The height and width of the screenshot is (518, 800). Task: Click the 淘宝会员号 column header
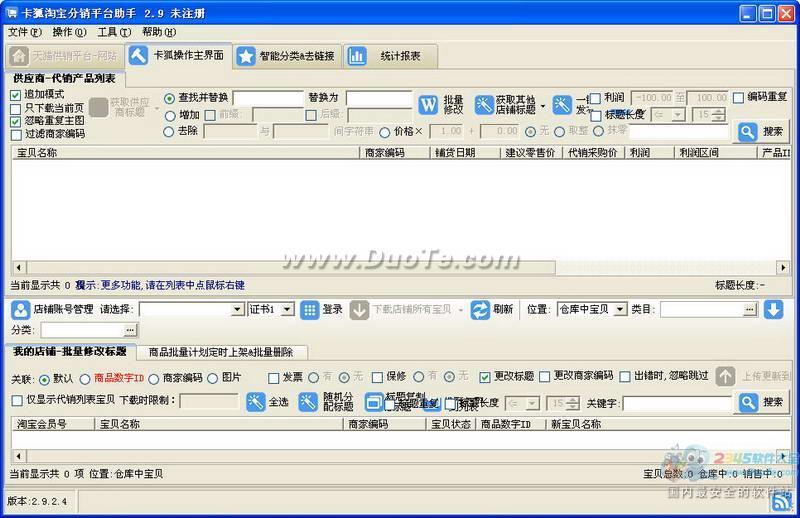tap(53, 424)
